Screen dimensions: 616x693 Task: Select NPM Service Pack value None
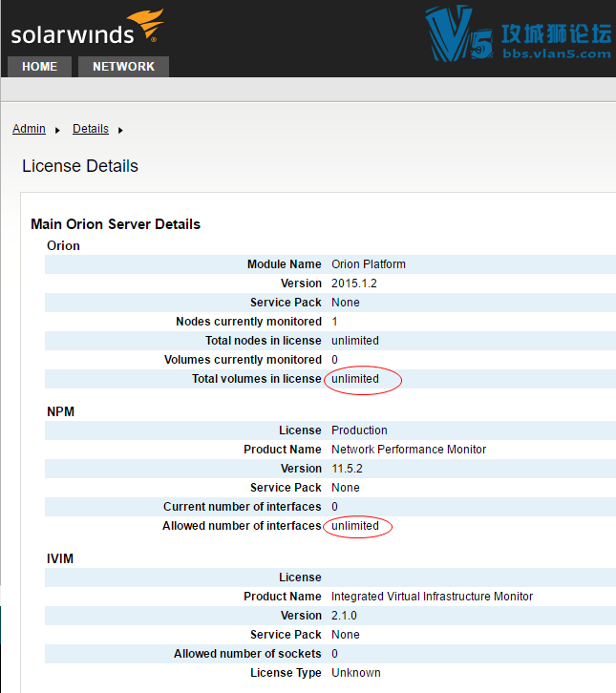(x=346, y=488)
